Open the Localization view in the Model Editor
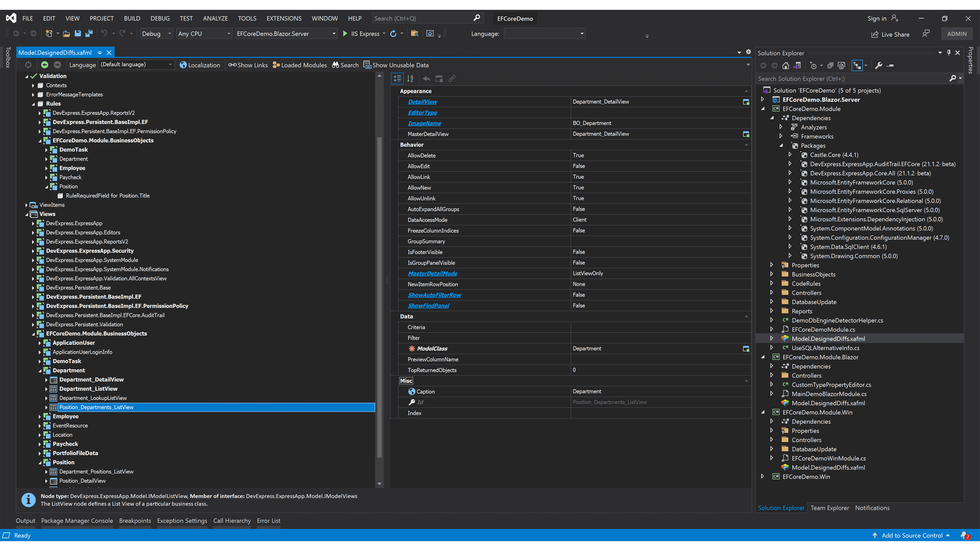This screenshot has width=980, height=551. point(200,64)
